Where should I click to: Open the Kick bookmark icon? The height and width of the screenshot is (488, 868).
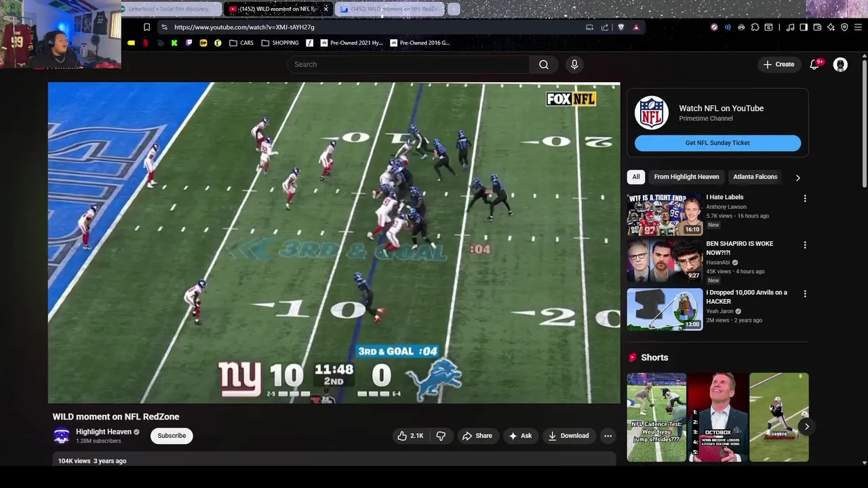point(174,43)
